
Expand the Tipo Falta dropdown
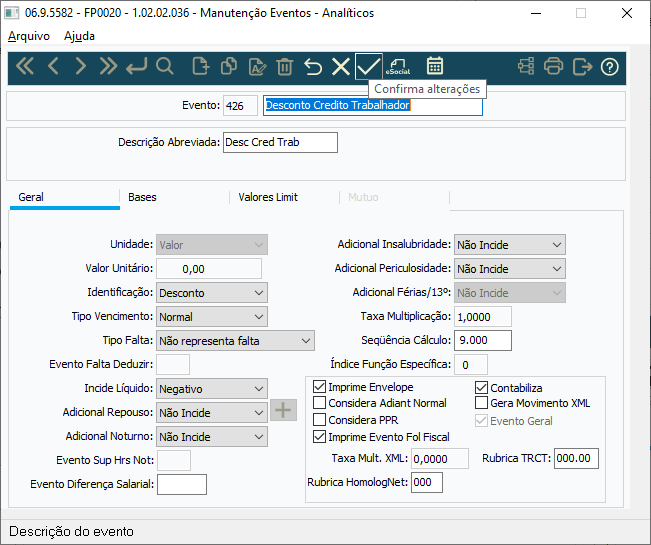235,341
